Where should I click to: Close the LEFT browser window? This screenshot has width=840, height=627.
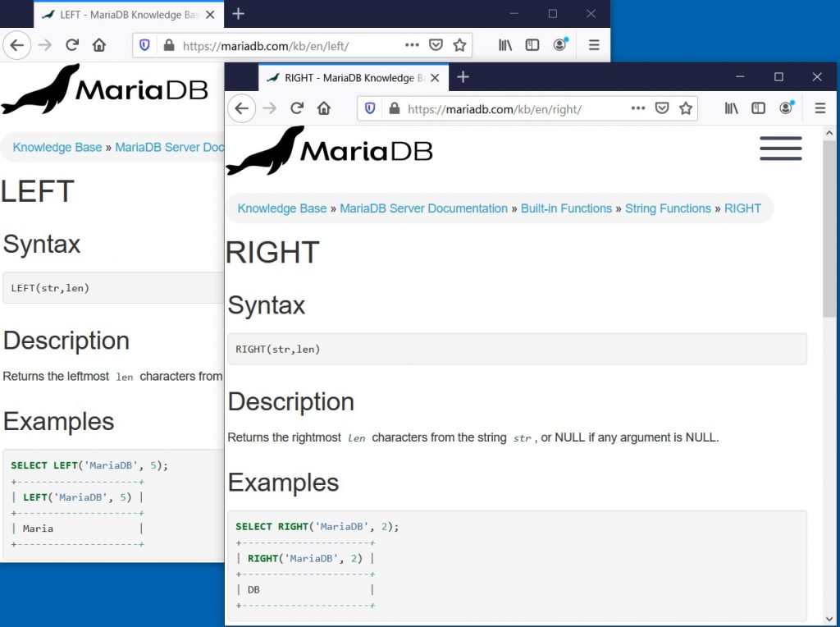(x=591, y=14)
